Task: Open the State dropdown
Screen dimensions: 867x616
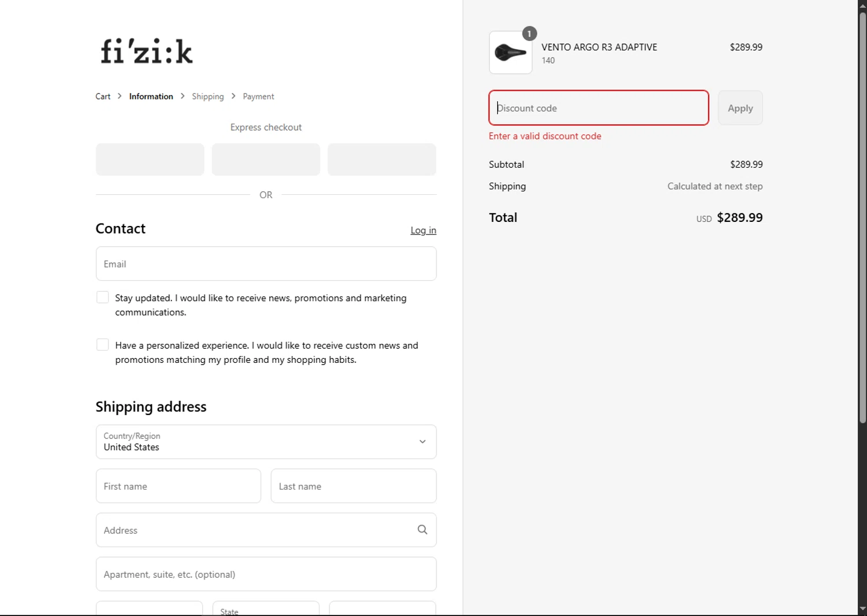Action: pyautogui.click(x=266, y=608)
